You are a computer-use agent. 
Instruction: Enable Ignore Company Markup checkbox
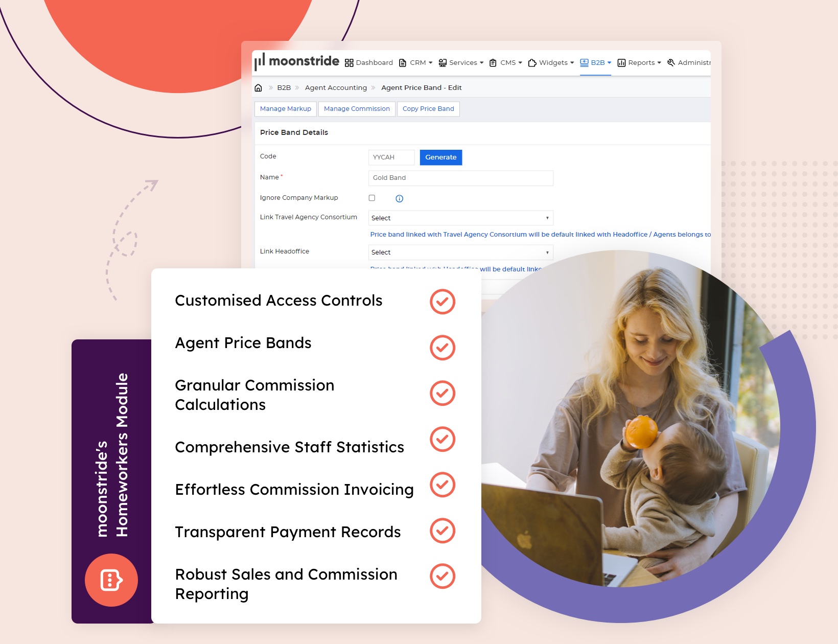point(372,198)
